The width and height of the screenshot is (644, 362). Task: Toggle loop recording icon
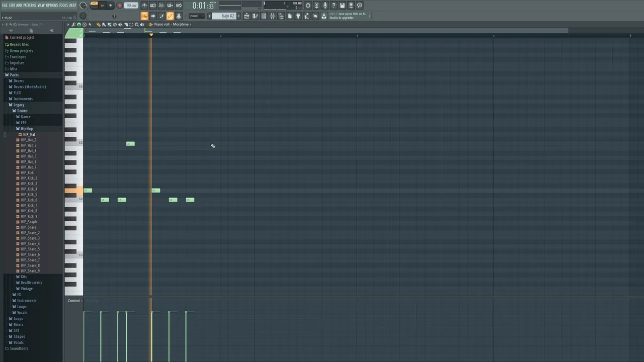(179, 5)
